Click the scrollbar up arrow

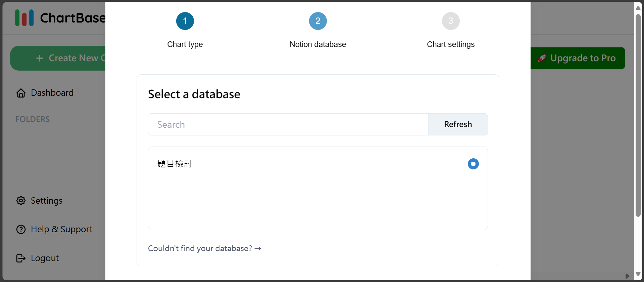[x=638, y=8]
